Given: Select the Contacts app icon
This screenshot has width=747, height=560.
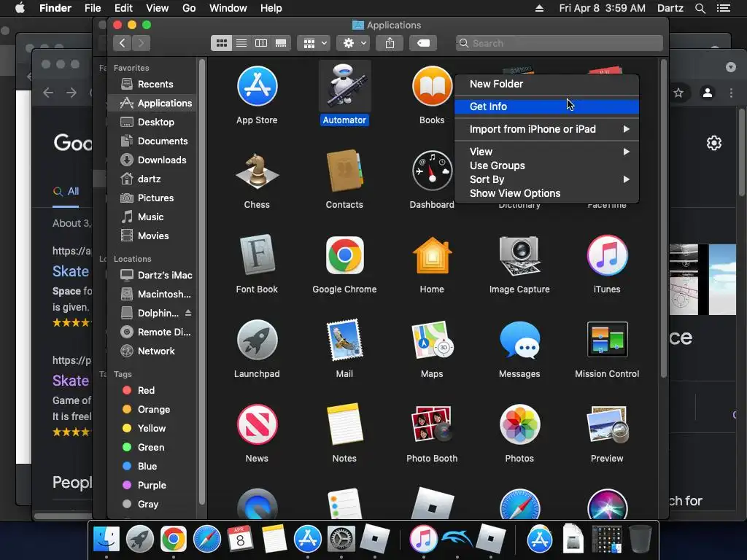Looking at the screenshot, I should pos(344,171).
